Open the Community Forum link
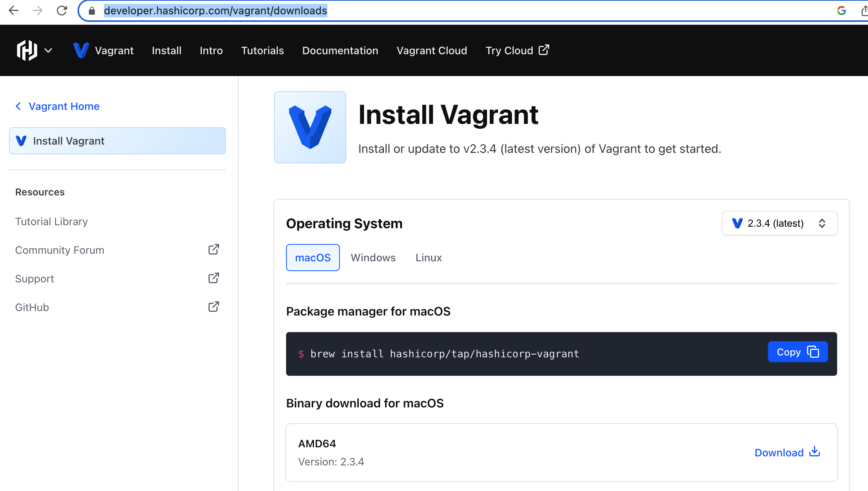This screenshot has height=491, width=868. [x=59, y=250]
